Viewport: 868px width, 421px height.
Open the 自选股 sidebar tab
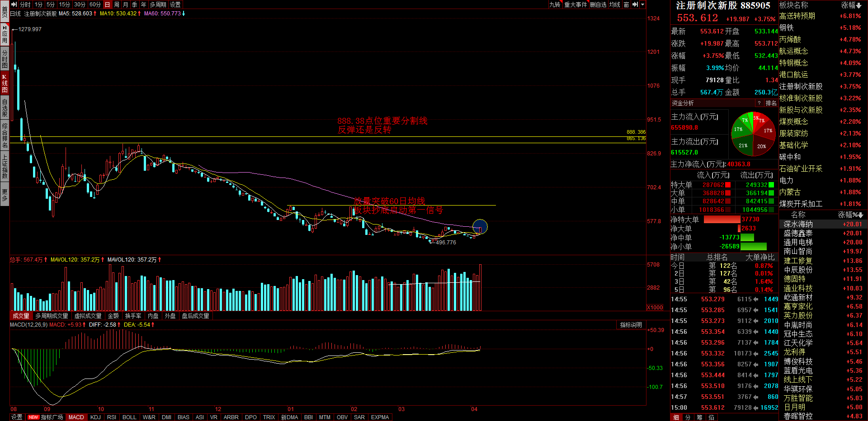(5, 108)
